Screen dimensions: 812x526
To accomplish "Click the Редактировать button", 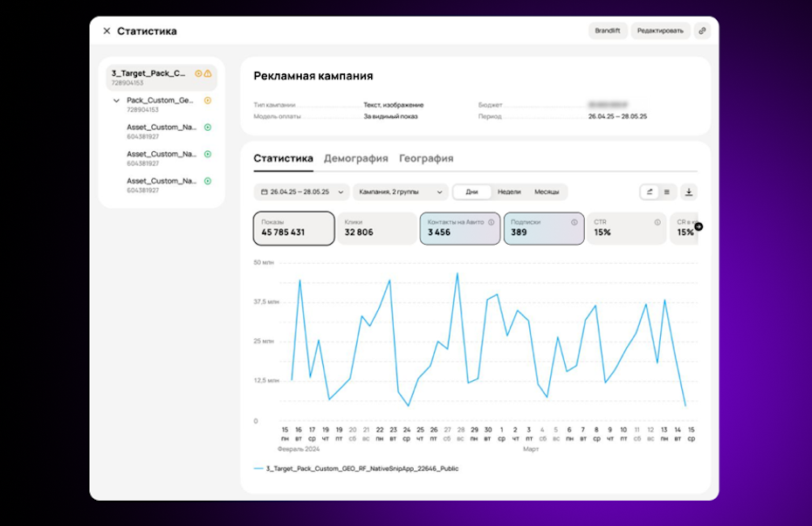I will tap(660, 31).
